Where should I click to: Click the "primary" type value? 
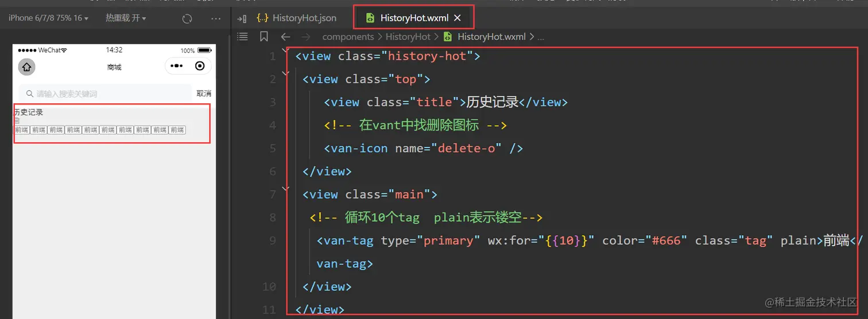pyautogui.click(x=448, y=240)
